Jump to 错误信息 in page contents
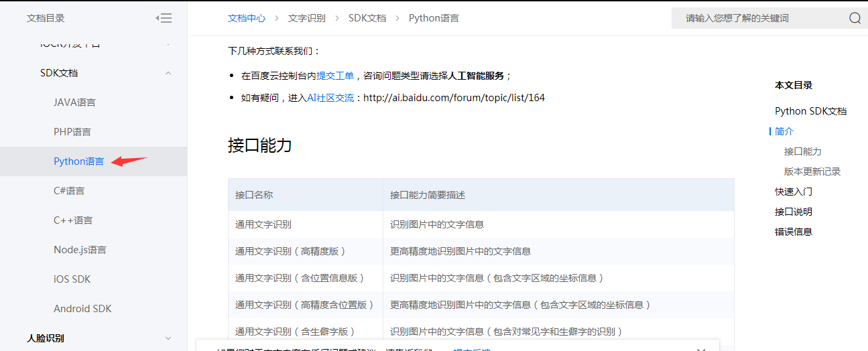The height and width of the screenshot is (351, 868). (794, 232)
